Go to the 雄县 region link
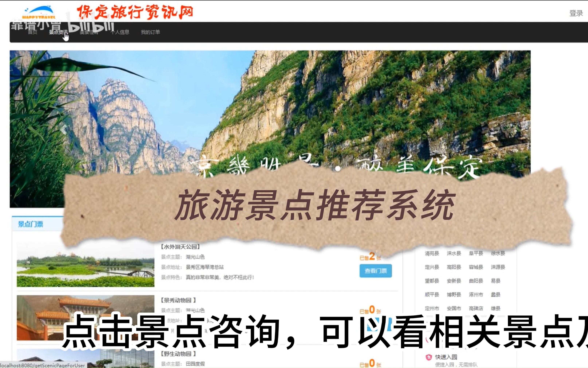The height and width of the screenshot is (368, 588). tap(496, 308)
